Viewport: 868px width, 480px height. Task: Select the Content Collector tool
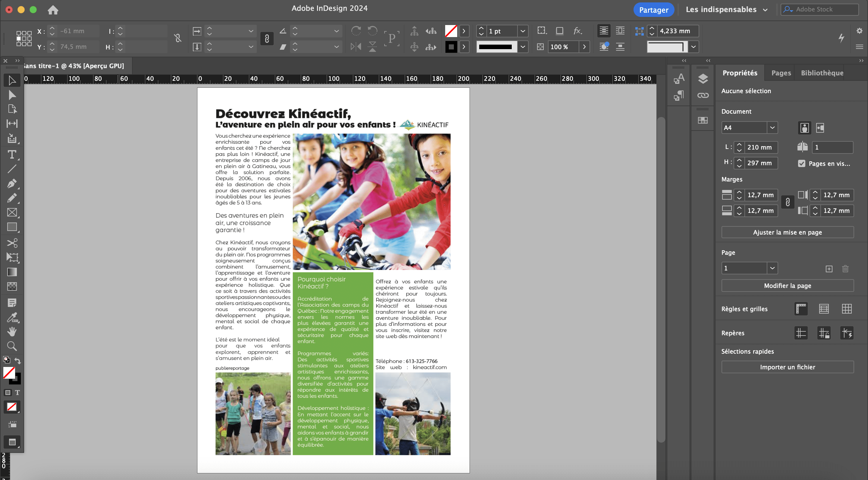(12, 138)
